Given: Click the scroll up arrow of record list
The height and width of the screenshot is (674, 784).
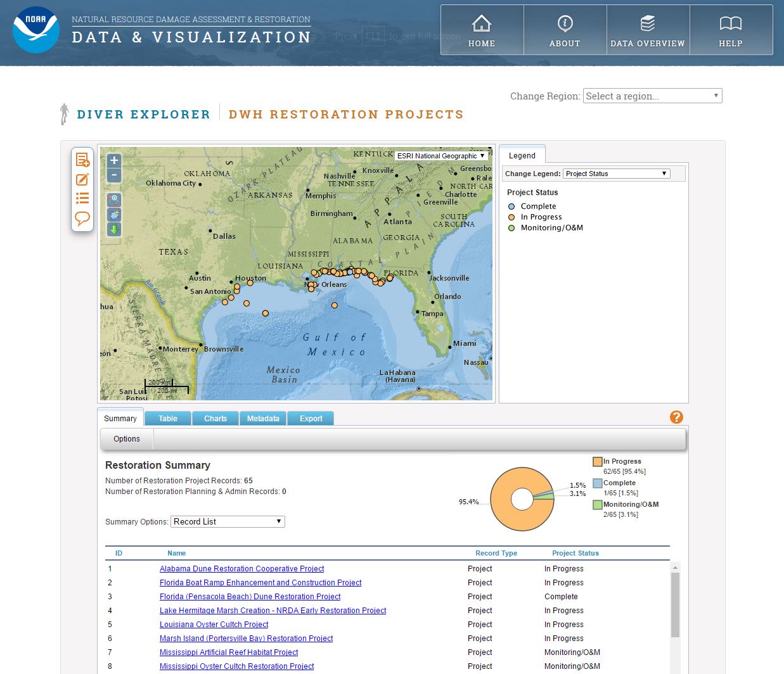Looking at the screenshot, I should tap(675, 568).
